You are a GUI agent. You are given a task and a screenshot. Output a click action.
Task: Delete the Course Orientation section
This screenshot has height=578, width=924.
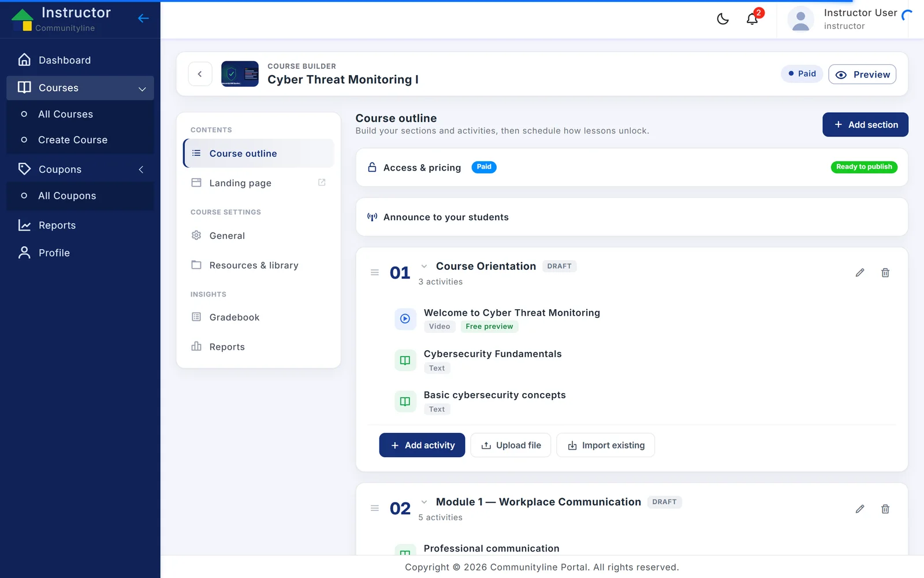pyautogui.click(x=885, y=273)
